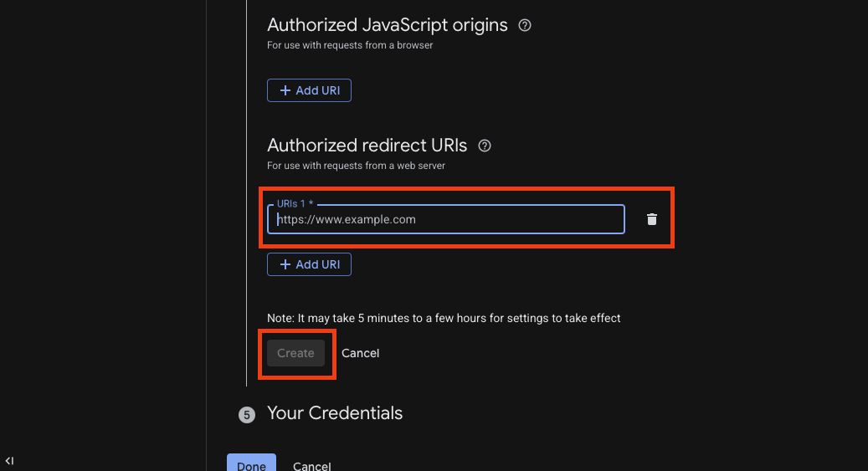
Task: Click the settings delay note text
Action: coord(444,318)
